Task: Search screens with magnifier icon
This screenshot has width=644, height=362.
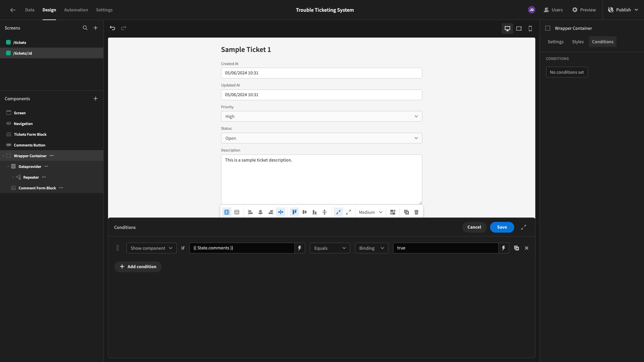Action: tap(85, 28)
